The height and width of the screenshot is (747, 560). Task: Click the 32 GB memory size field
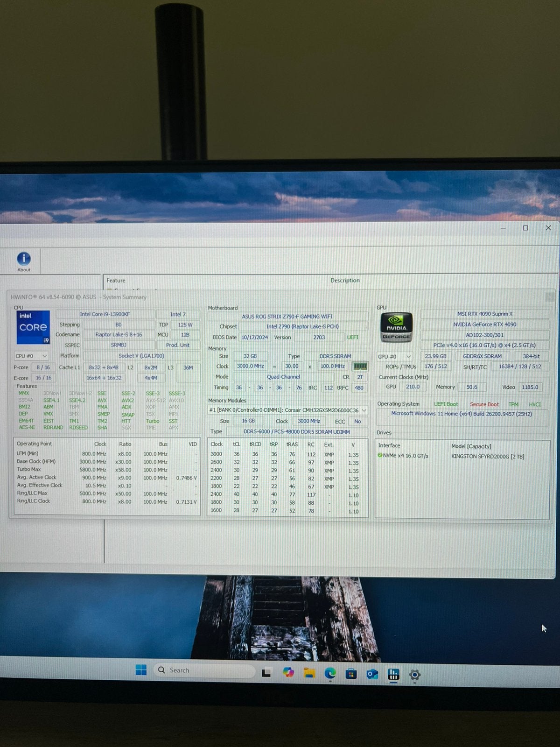pyautogui.click(x=250, y=356)
